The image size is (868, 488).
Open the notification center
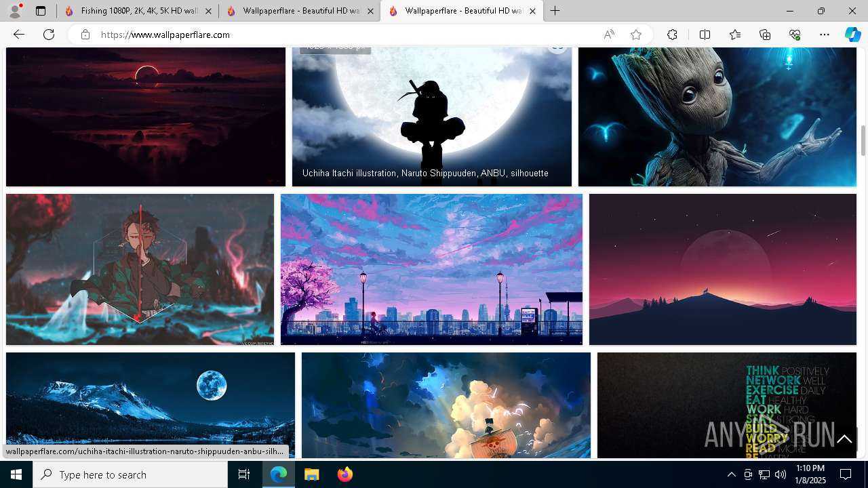pos(846,474)
